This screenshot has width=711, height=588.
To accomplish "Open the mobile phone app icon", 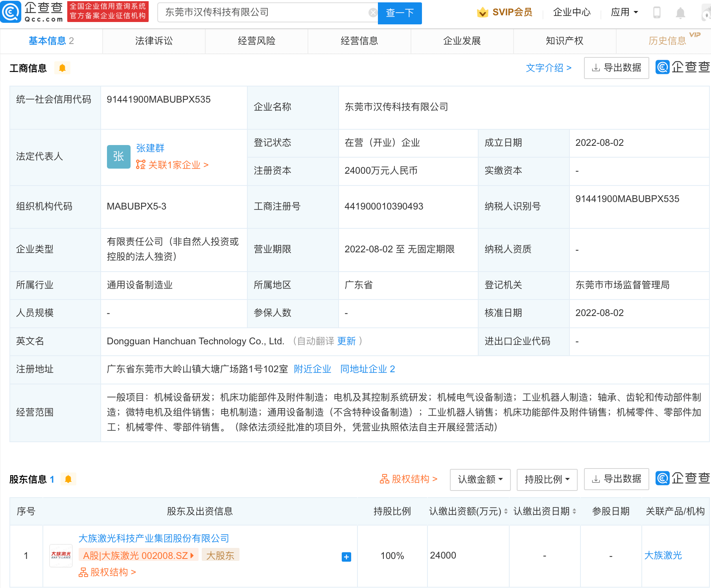I will point(657,13).
